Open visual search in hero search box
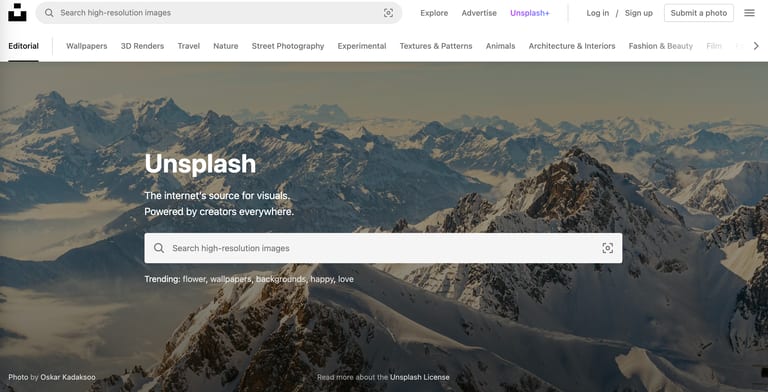Screen dimensions: 768x392 607,248
